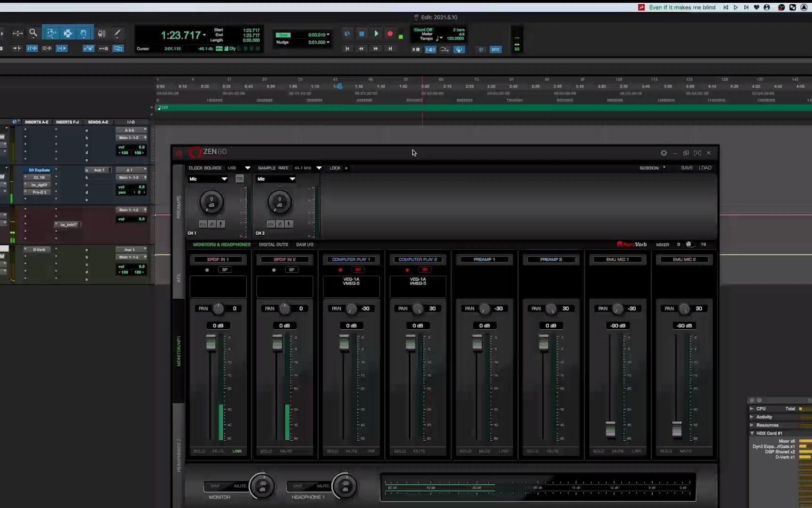Click SAVE session button

[x=687, y=168]
